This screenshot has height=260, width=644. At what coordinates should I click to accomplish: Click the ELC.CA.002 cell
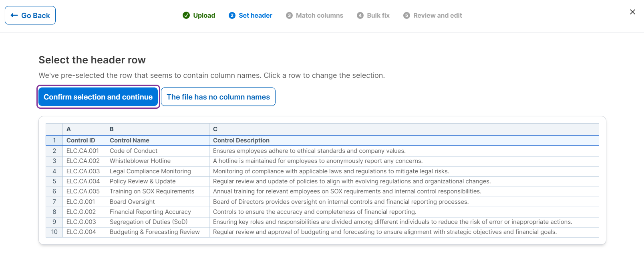tap(85, 161)
